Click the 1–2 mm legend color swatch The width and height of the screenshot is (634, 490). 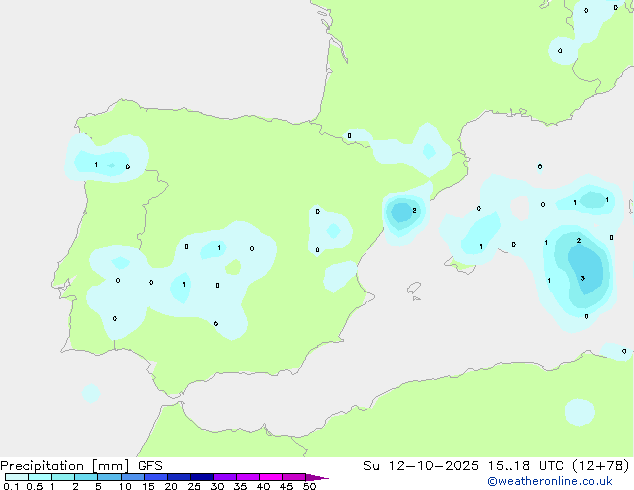coord(63,477)
